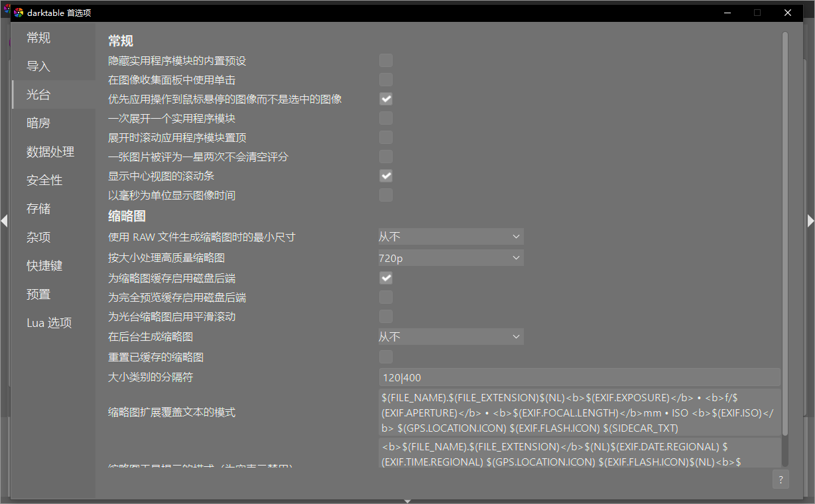
Task: Enable smooth scrolling for lighttable thumbnails
Action: pyautogui.click(x=385, y=316)
